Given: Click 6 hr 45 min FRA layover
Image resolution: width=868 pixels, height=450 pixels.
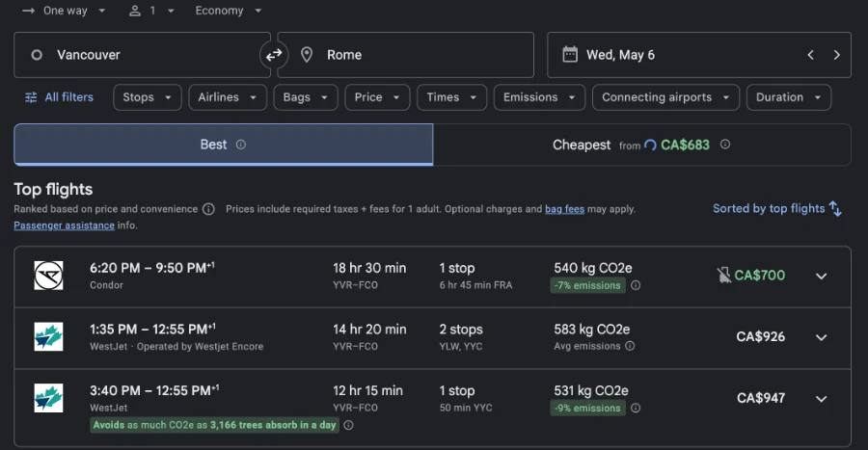Looking at the screenshot, I should [x=475, y=285].
